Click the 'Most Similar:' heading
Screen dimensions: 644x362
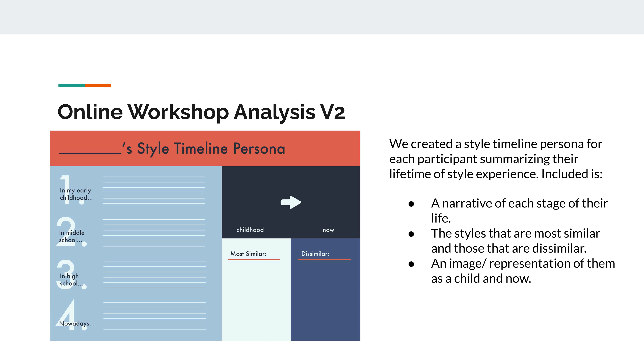248,254
